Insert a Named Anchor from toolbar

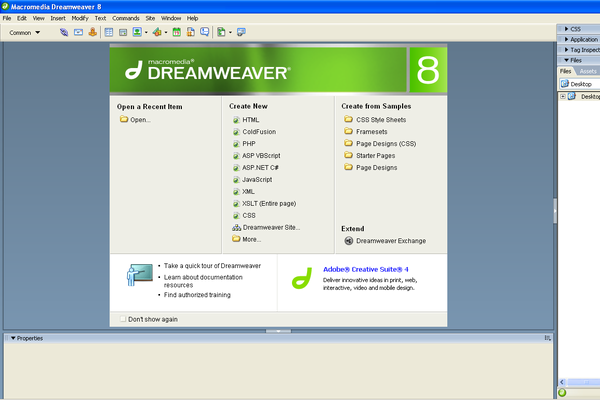[92, 32]
